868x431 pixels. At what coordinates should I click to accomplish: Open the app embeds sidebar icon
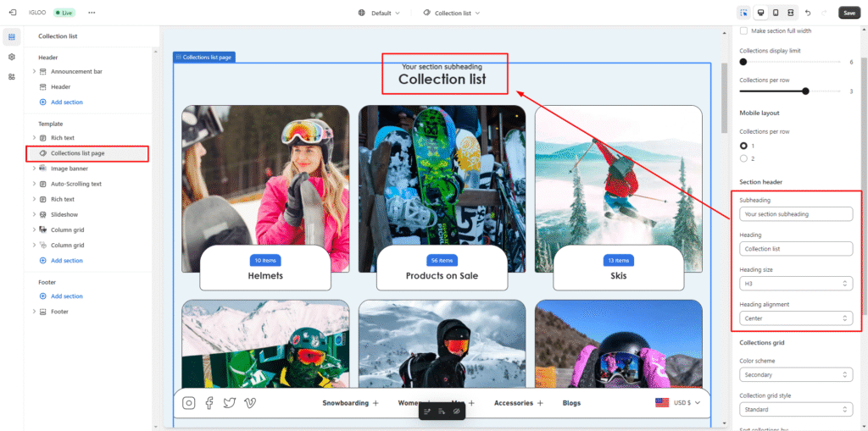(x=12, y=76)
